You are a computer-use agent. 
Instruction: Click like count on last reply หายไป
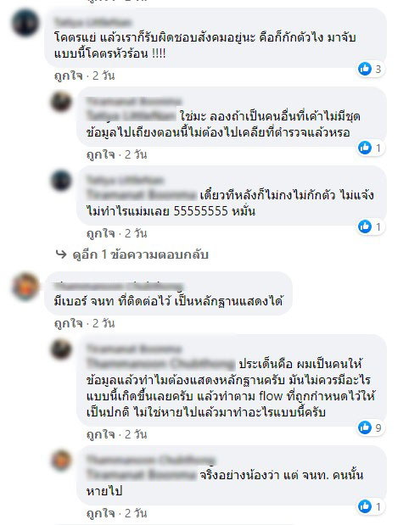point(378,506)
